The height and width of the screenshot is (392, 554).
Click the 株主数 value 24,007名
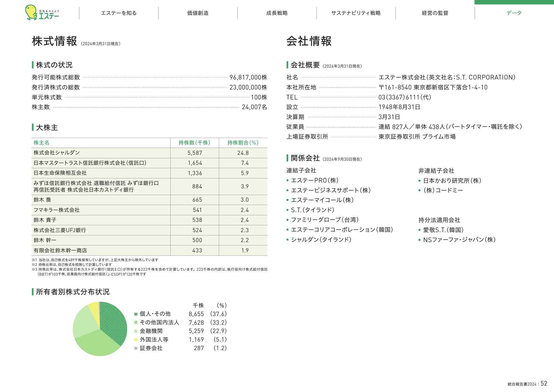coord(255,107)
